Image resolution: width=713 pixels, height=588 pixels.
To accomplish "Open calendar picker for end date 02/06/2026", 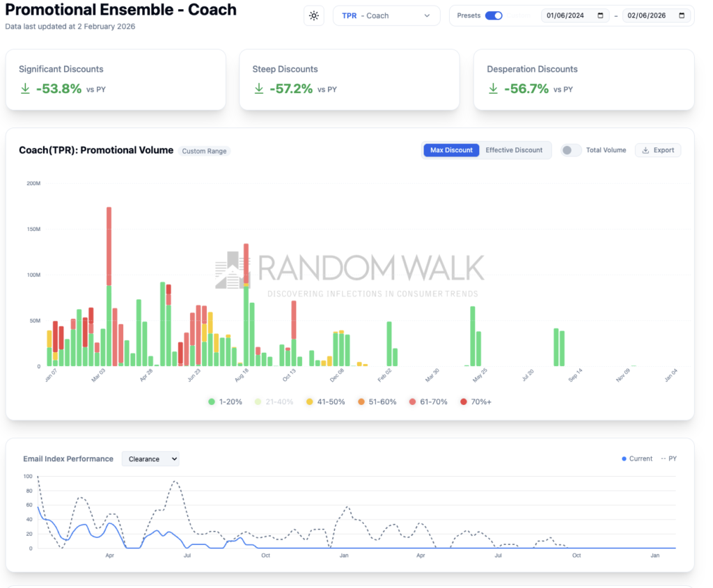I will click(681, 16).
